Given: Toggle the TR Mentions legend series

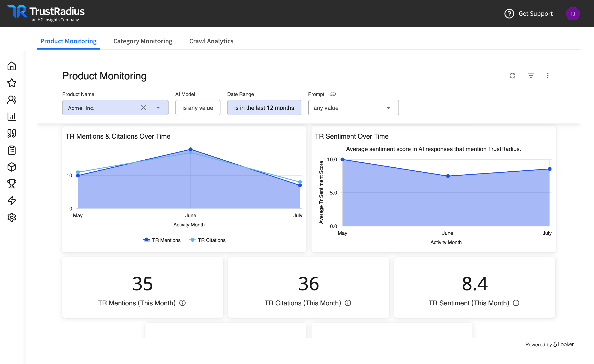Looking at the screenshot, I should (x=162, y=240).
